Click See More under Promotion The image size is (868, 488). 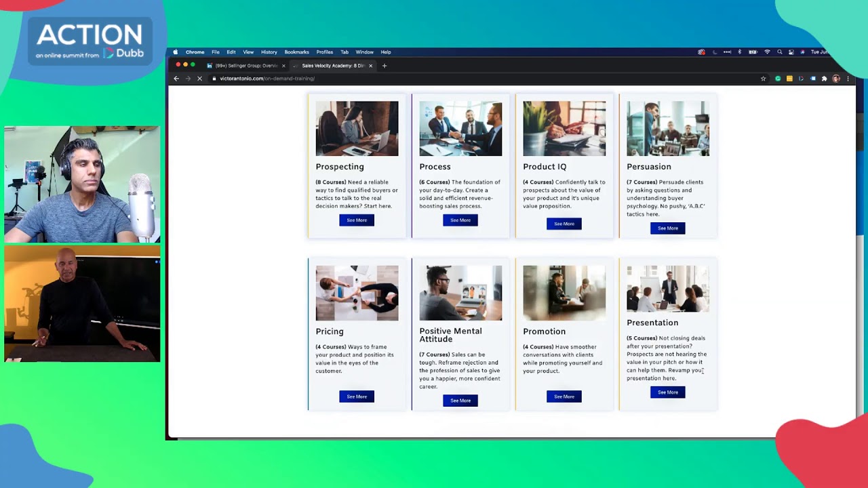click(564, 396)
